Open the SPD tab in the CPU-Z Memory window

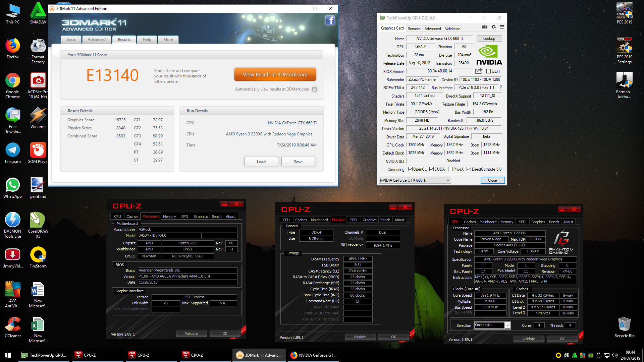click(353, 220)
